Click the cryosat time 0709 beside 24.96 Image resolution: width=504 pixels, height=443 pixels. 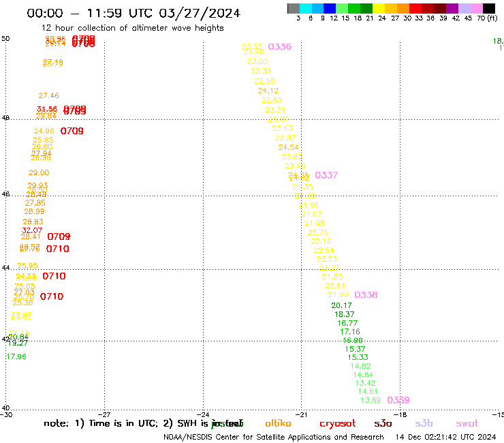click(x=72, y=132)
